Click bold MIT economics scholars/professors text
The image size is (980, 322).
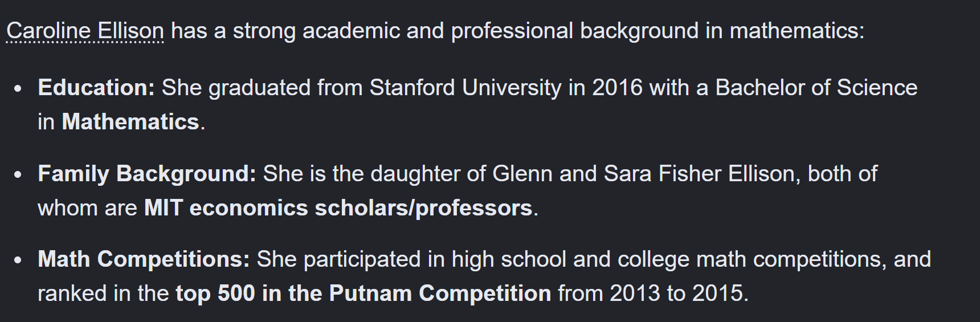click(338, 208)
